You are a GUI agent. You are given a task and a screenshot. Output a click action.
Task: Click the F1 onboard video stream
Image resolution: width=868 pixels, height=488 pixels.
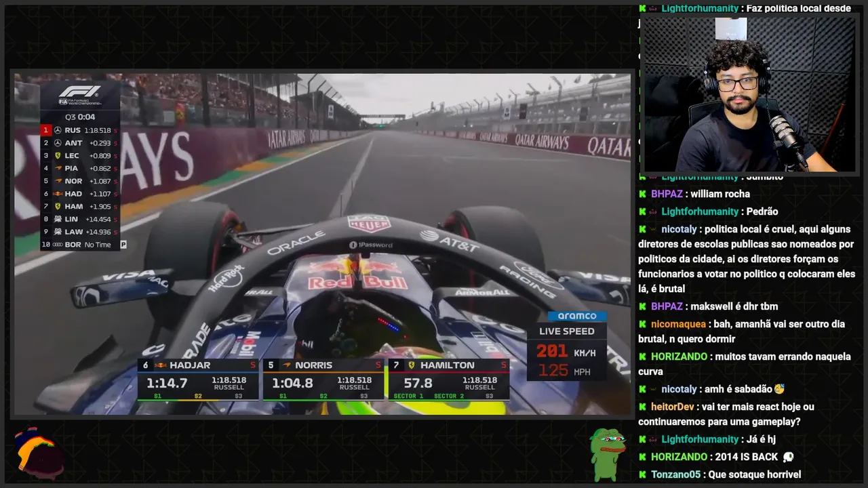coord(322,244)
